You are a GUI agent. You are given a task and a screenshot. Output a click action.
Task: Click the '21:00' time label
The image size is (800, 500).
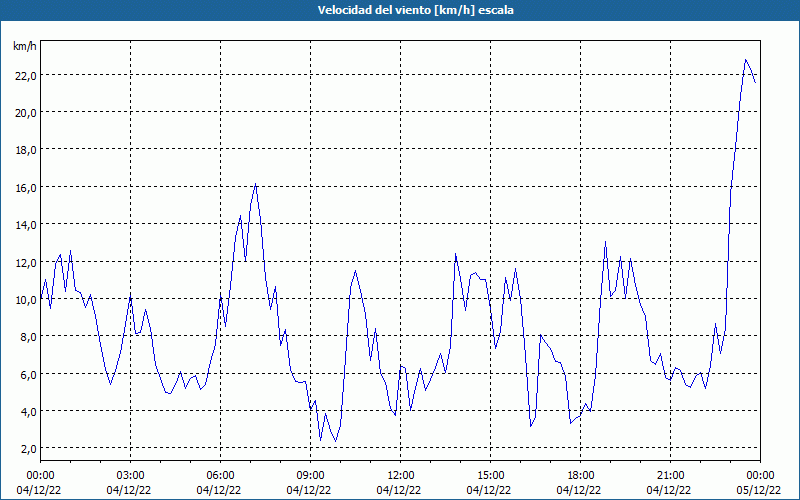[x=670, y=476]
